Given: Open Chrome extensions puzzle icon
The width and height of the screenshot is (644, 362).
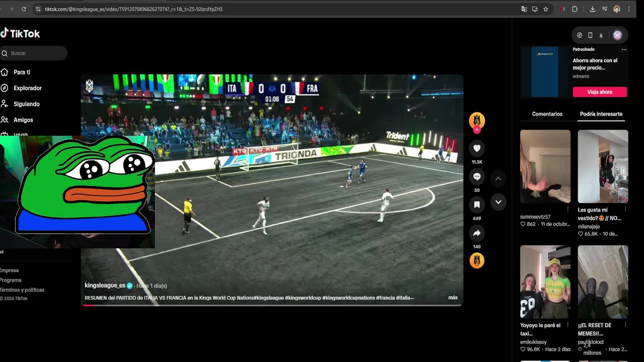Looking at the screenshot, I should click(x=575, y=9).
